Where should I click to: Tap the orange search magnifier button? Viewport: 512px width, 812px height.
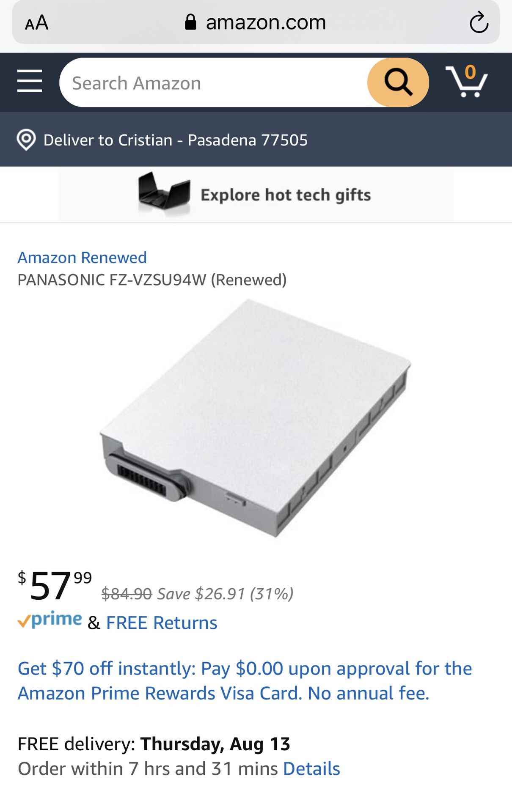398,82
